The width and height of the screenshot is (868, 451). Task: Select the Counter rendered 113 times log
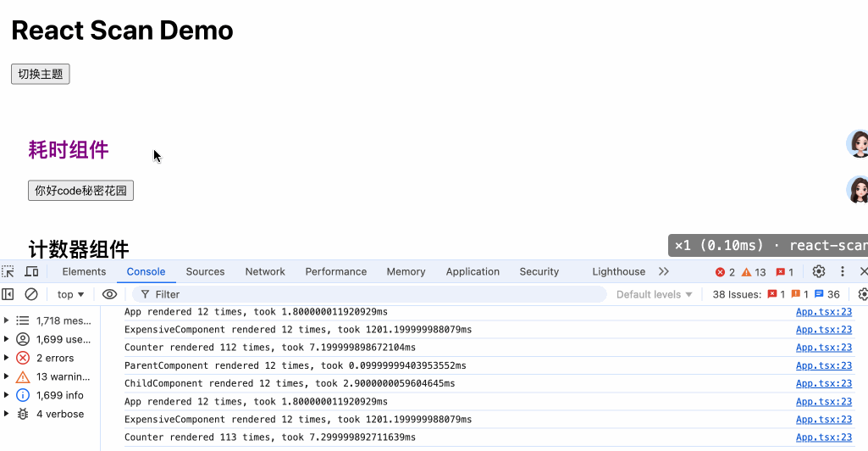(x=270, y=437)
